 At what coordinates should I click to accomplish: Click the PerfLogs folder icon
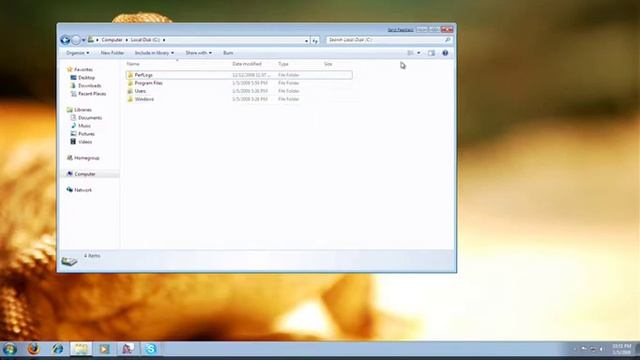[x=130, y=75]
